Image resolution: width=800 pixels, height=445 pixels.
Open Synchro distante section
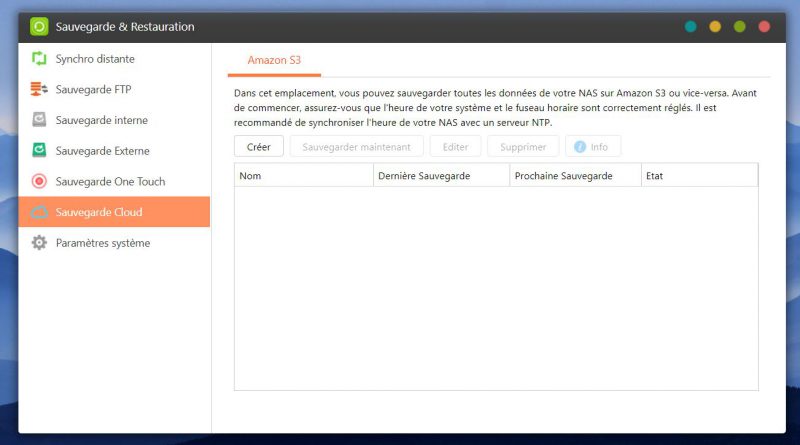point(114,59)
